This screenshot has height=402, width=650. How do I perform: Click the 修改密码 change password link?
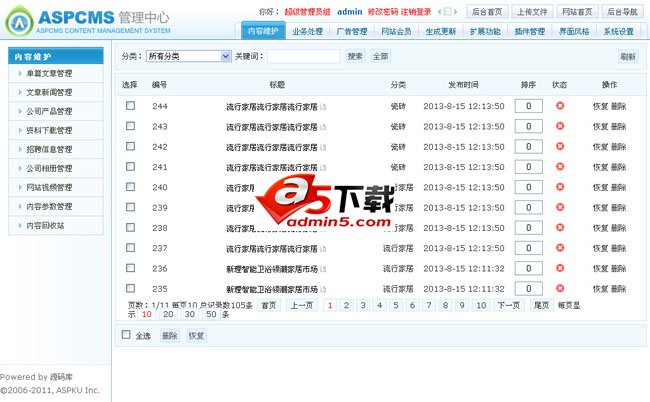[x=383, y=12]
